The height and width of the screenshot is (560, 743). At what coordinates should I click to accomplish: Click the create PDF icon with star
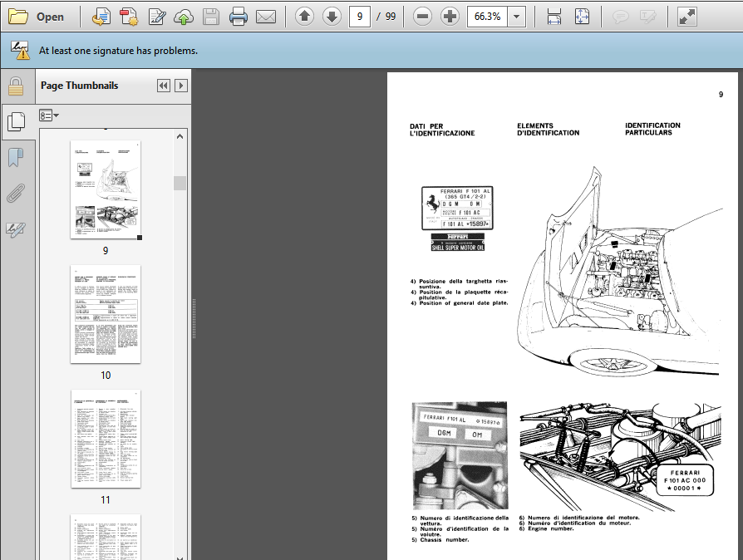tap(128, 17)
